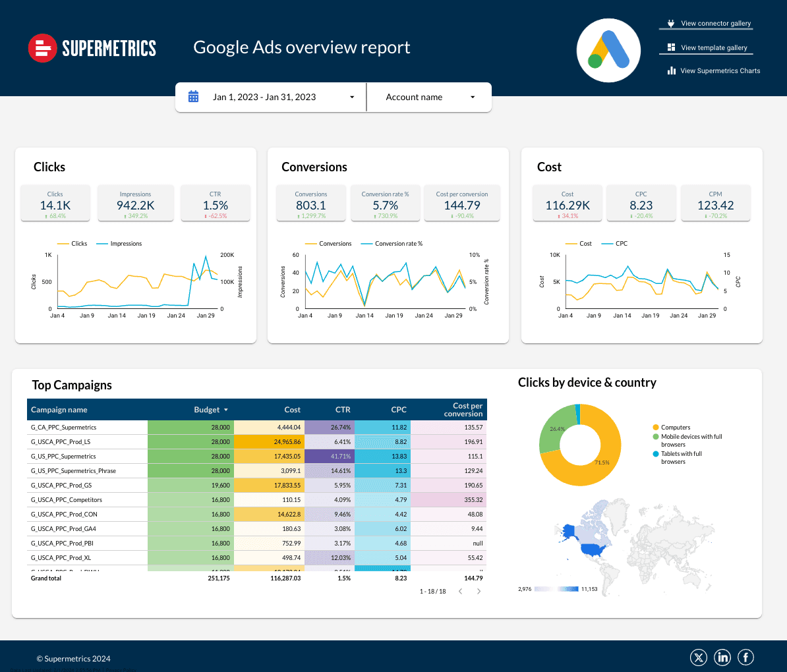Screen dimensions: 787x672
Task: Click the X (Twitter) icon in the footer
Action: (x=699, y=657)
